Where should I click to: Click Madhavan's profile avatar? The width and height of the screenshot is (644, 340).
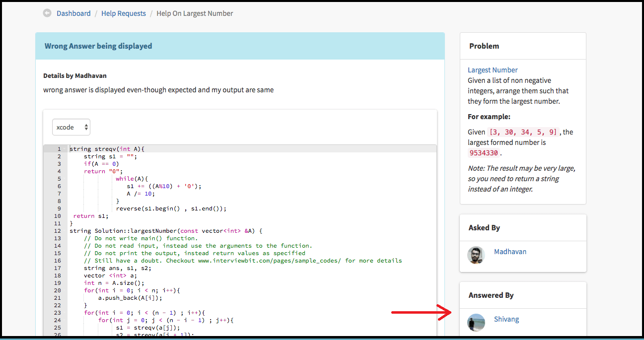click(x=476, y=255)
